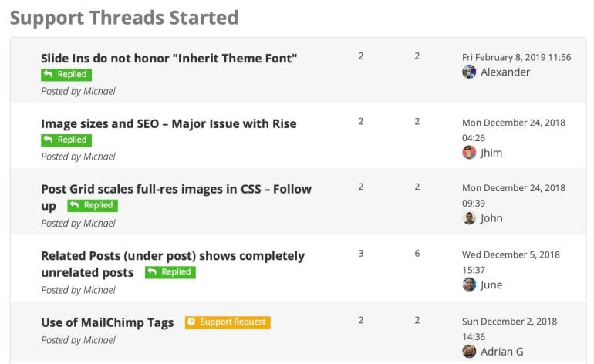Viewport: 594px width, 364px height.
Task: Click Replied badge under Slide Ins thread
Action: 66,75
